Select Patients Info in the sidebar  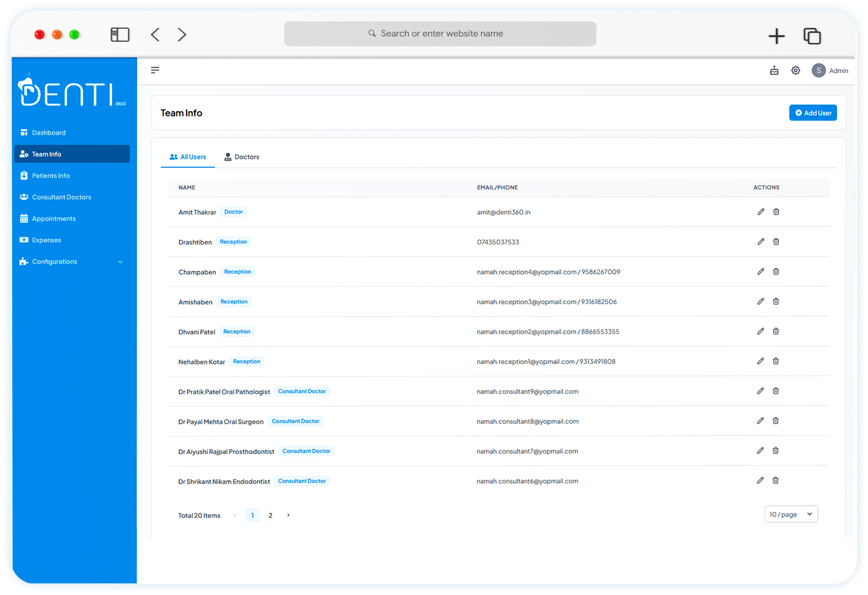51,175
